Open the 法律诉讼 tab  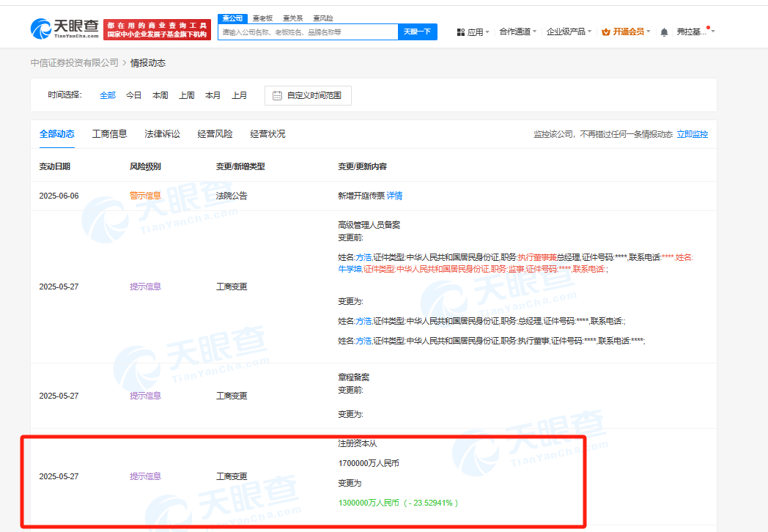pos(162,134)
